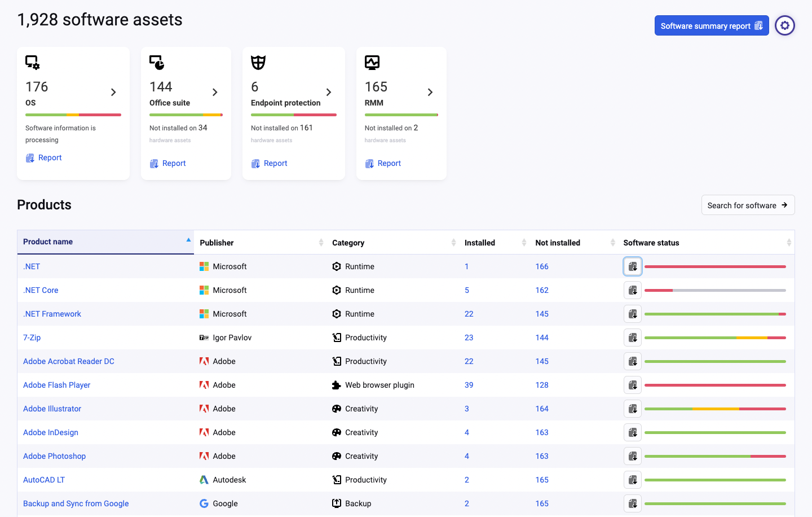Click the monitor icon on the OS card
Viewport: 812px width, 517px height.
[32, 62]
